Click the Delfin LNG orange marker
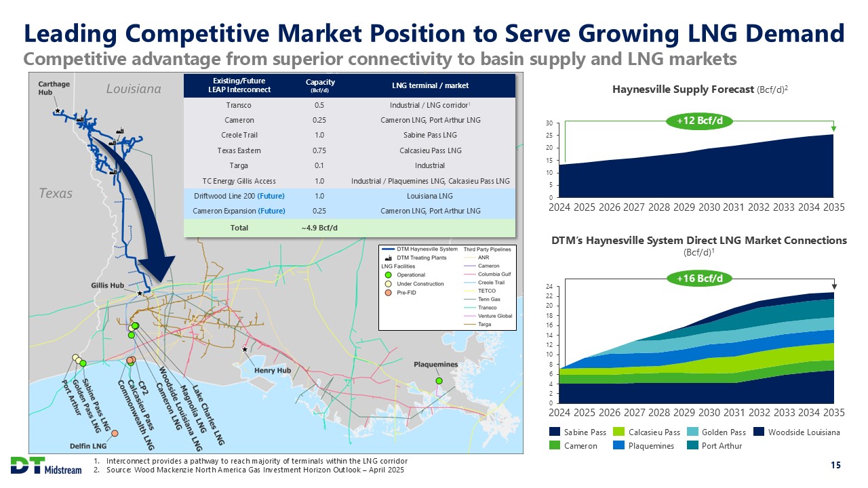Viewport: 868px width, 488px height. (x=115, y=433)
